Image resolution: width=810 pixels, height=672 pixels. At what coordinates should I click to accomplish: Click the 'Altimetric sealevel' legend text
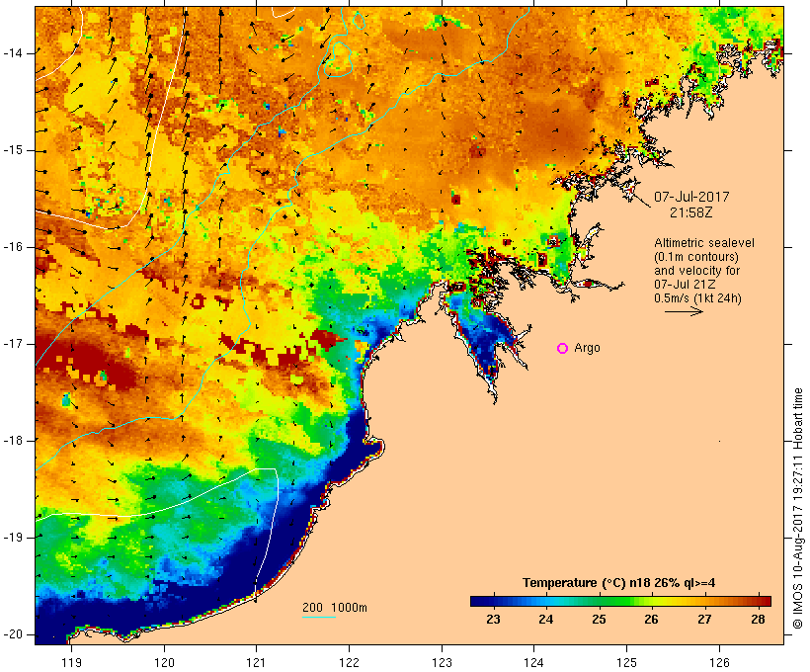tap(704, 243)
